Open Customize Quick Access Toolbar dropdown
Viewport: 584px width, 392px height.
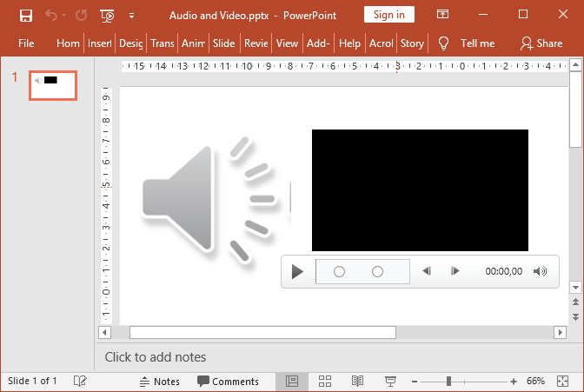point(131,15)
